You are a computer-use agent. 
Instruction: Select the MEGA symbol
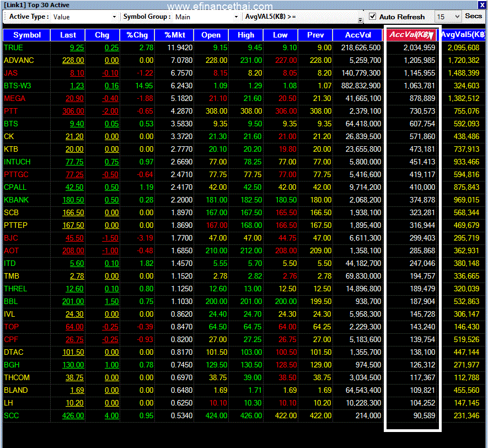click(15, 98)
